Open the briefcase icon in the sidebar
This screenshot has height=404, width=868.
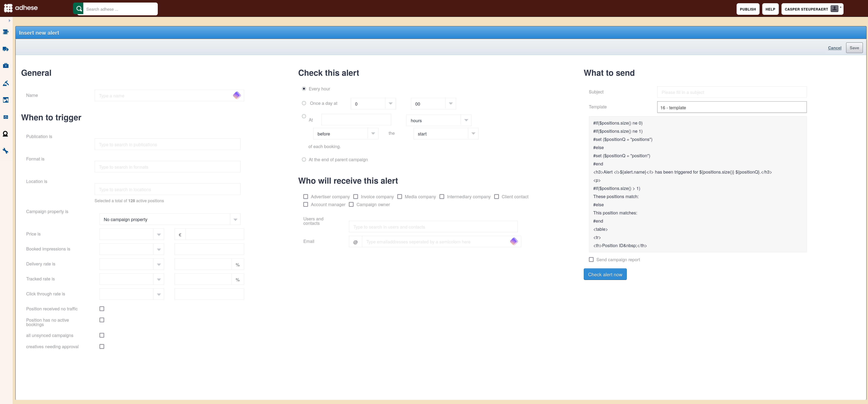[5, 66]
